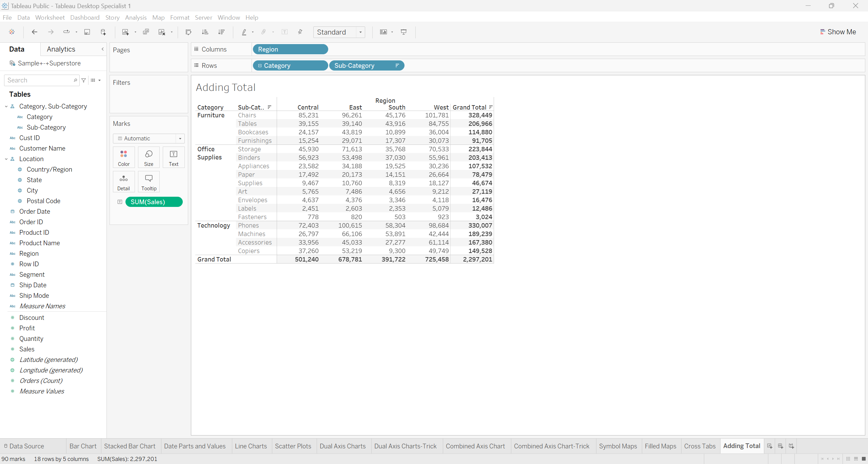Open the Color mark card
This screenshot has height=464, width=868.
(x=124, y=157)
